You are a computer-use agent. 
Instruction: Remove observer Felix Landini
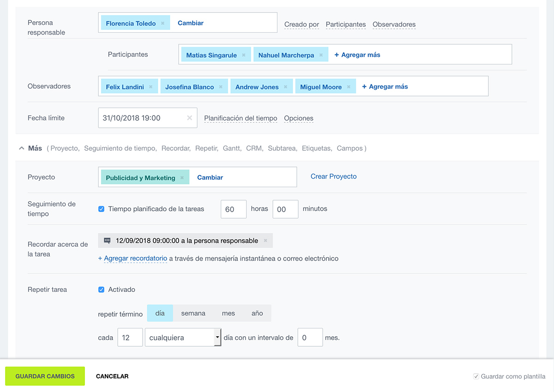[x=151, y=87]
